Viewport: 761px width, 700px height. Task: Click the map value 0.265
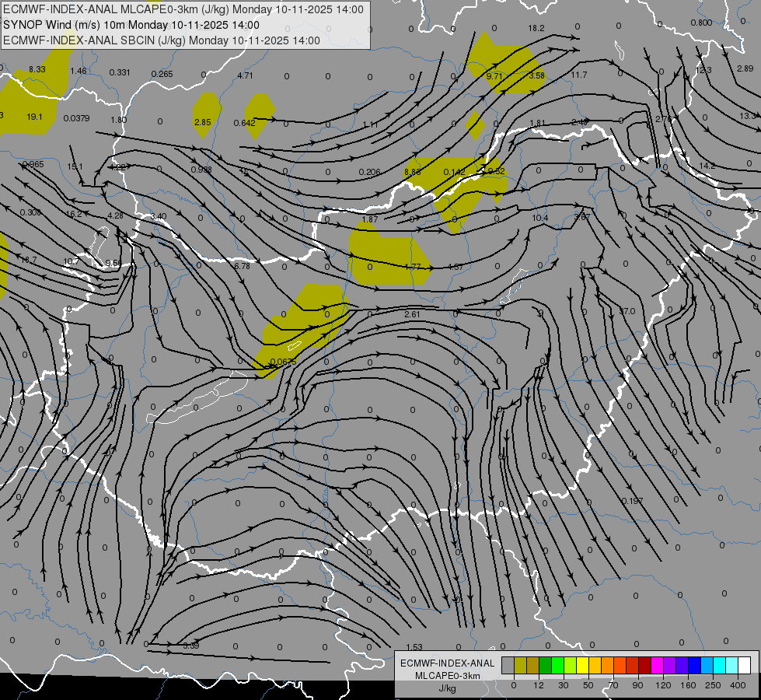tap(162, 74)
